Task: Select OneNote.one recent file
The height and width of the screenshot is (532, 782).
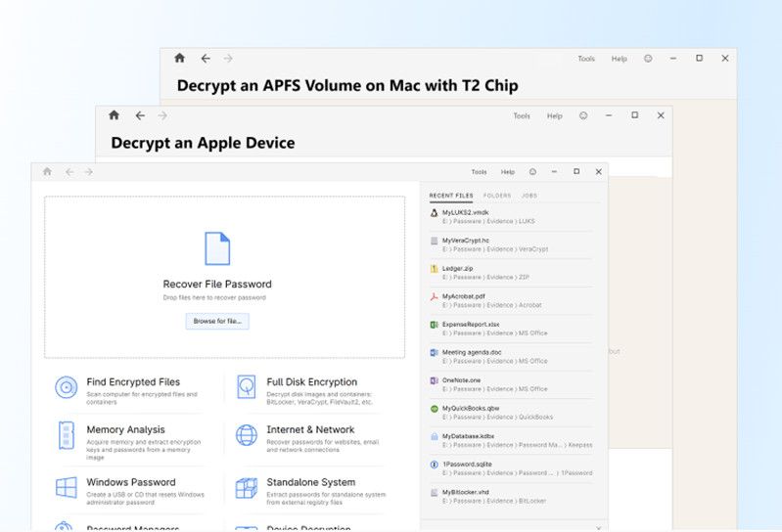Action: (x=511, y=384)
